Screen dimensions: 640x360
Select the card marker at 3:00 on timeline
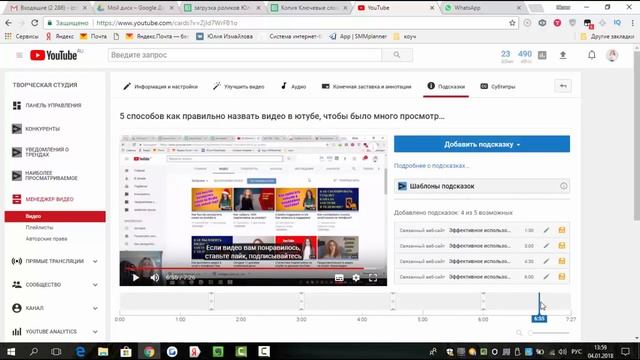pyautogui.click(x=301, y=301)
